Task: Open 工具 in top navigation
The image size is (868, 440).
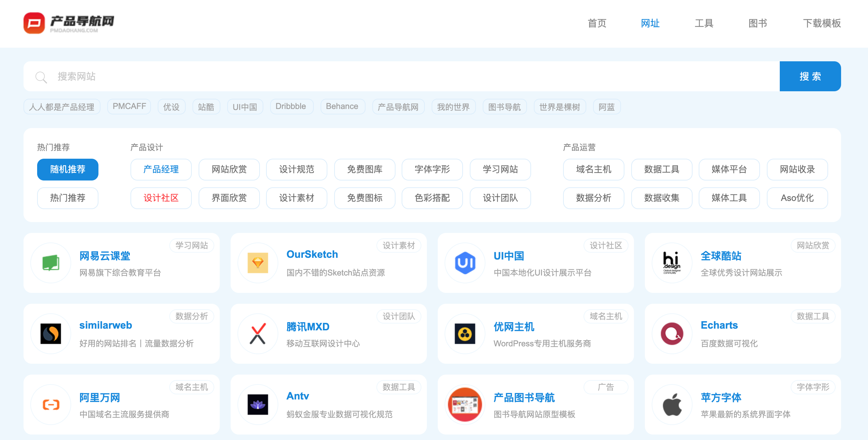Action: tap(704, 23)
